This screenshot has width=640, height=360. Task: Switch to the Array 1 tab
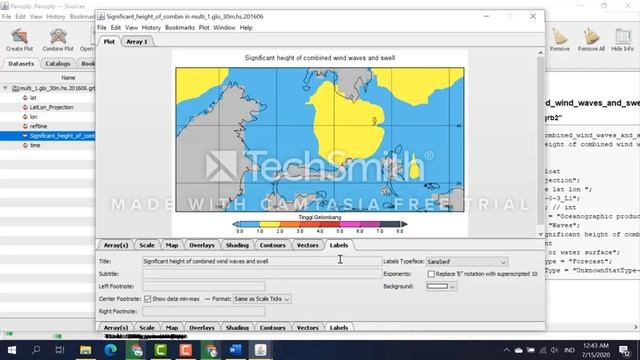[x=137, y=42]
